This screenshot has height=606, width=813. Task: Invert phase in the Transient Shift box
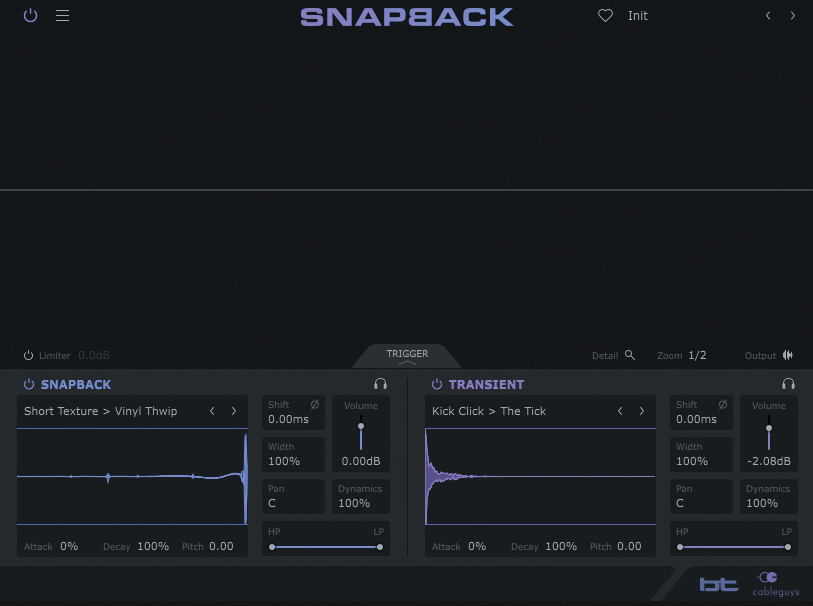[x=723, y=404]
